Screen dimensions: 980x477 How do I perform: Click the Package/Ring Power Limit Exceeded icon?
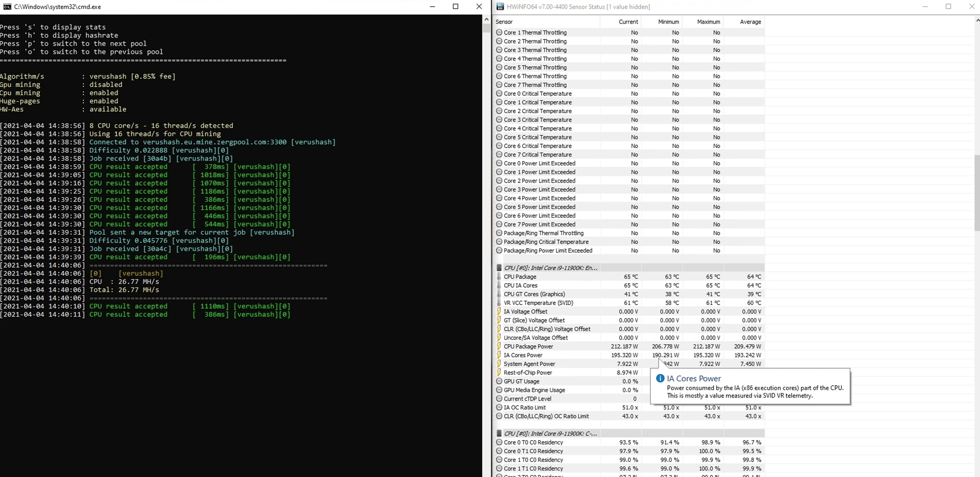pos(499,250)
